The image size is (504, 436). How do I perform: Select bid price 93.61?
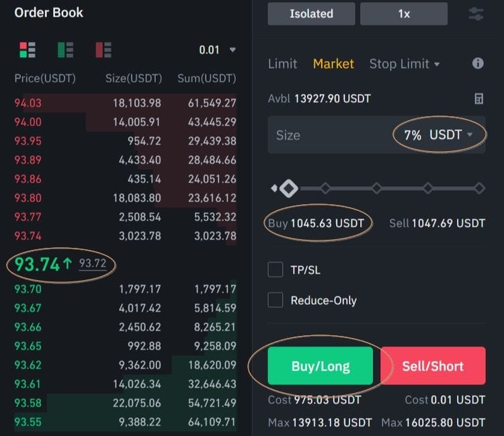28,384
